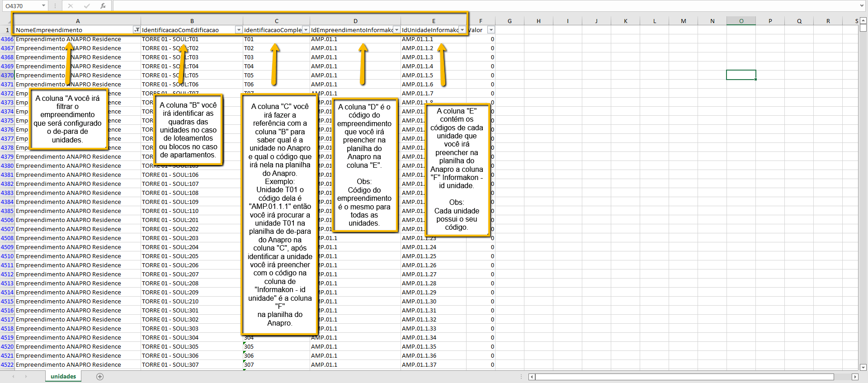Select column O header

741,21
